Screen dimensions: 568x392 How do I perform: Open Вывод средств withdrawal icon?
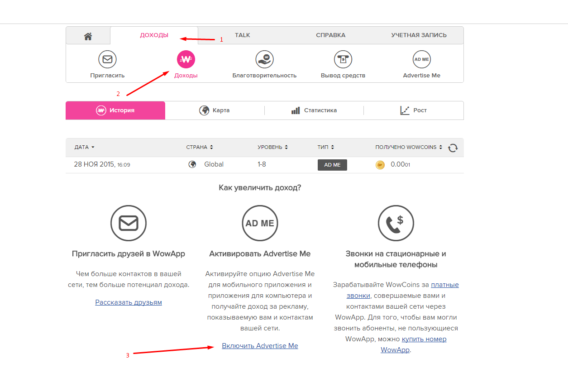343,59
